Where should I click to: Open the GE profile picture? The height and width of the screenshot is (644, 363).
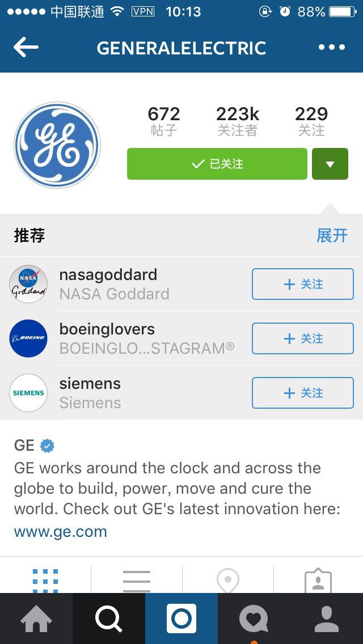(57, 145)
